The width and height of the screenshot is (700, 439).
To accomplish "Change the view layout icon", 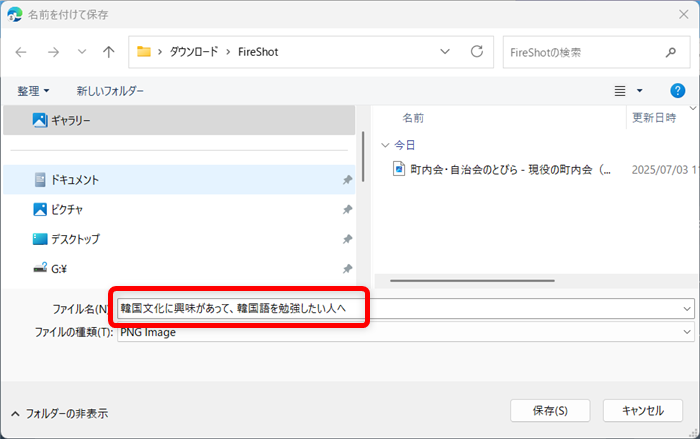I will point(620,91).
